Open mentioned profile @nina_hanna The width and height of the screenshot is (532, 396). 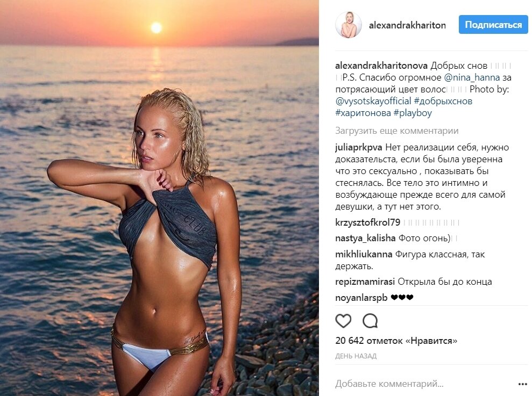(x=472, y=77)
